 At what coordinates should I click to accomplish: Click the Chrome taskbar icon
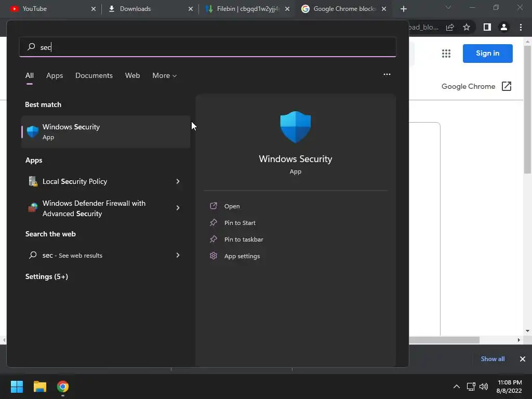click(x=63, y=387)
